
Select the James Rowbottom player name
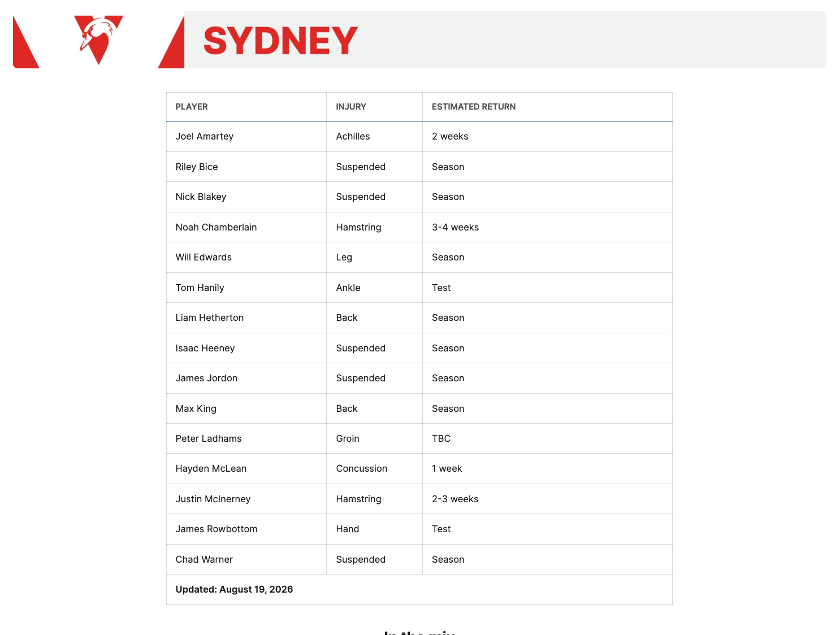click(x=217, y=529)
